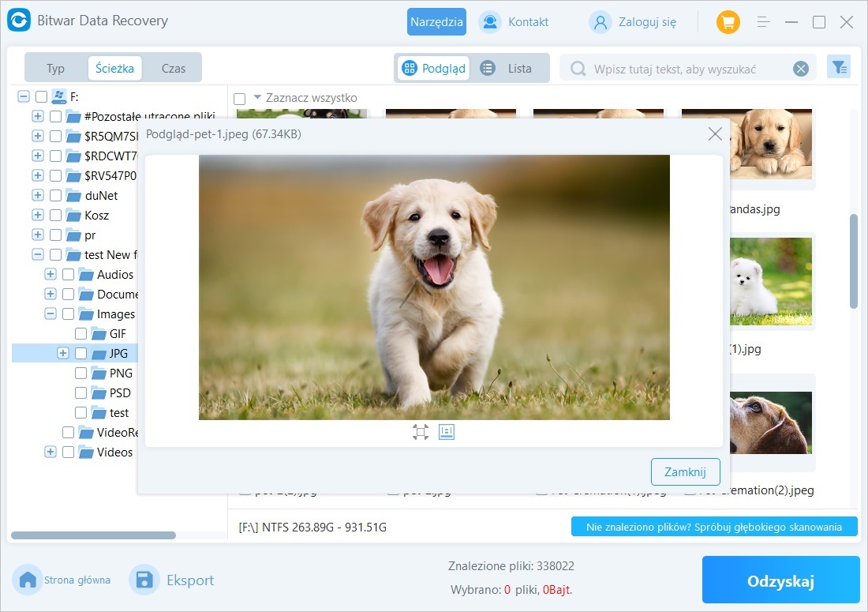Click the Odzyskaj recover button
Viewport: 868px width, 612px height.
780,581
